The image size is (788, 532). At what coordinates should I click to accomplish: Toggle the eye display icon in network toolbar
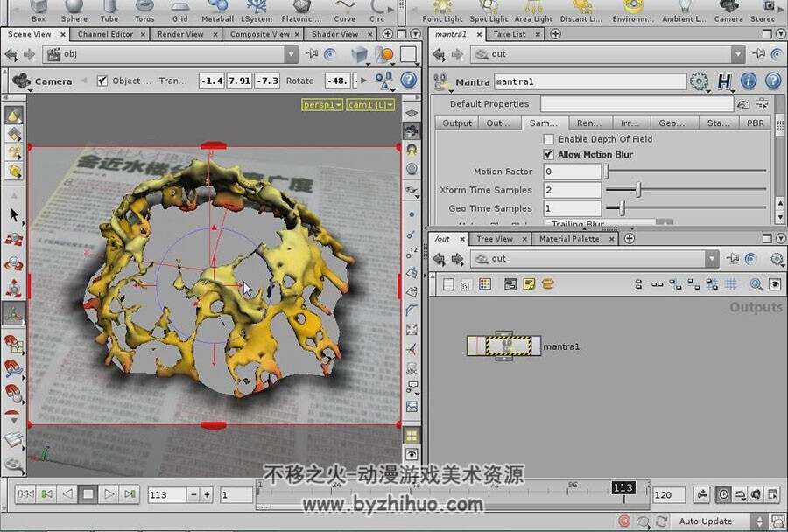(x=775, y=284)
